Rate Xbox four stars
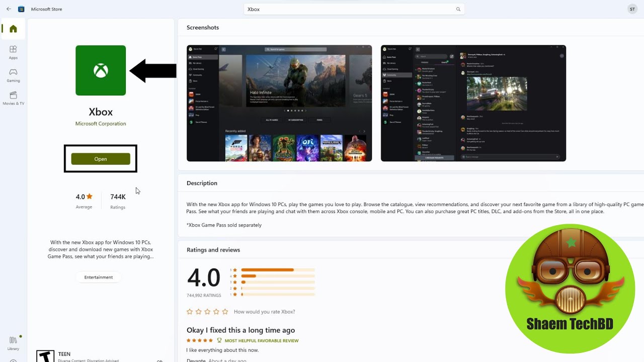The image size is (644, 362). tap(216, 312)
